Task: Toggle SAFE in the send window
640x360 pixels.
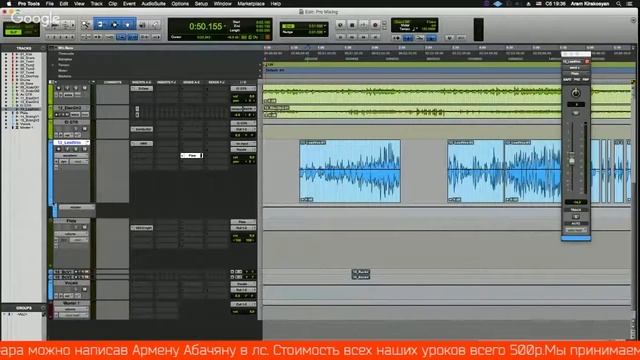Action: [568, 80]
